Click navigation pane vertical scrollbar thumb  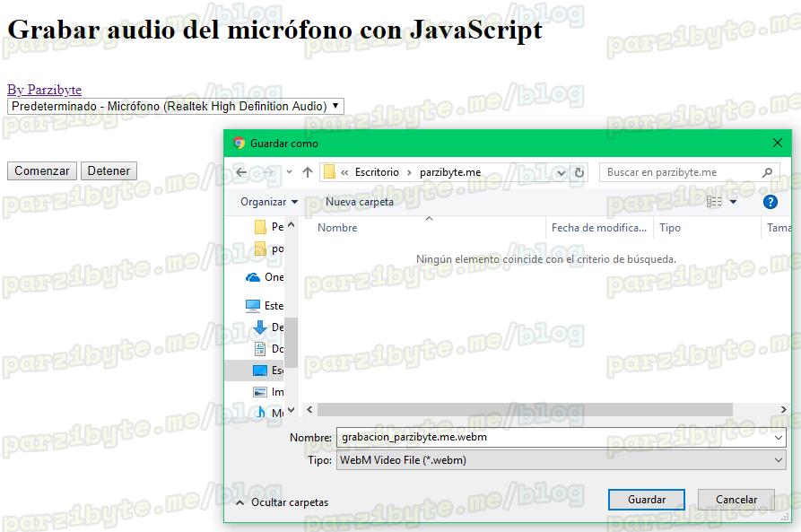(291, 342)
